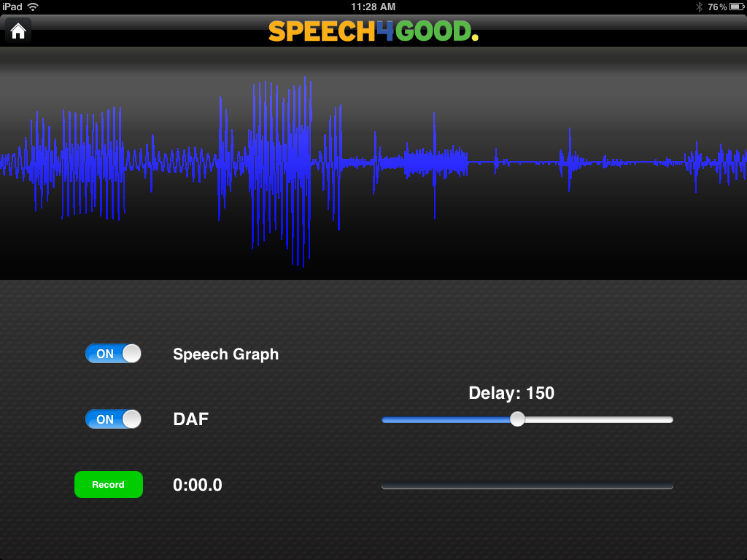Tap the battery indicator icon

[x=737, y=7]
